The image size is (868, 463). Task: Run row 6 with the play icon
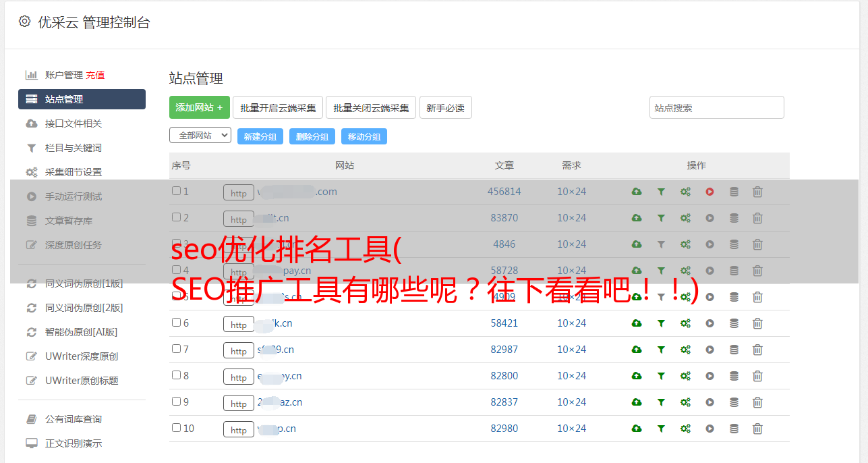tap(710, 323)
